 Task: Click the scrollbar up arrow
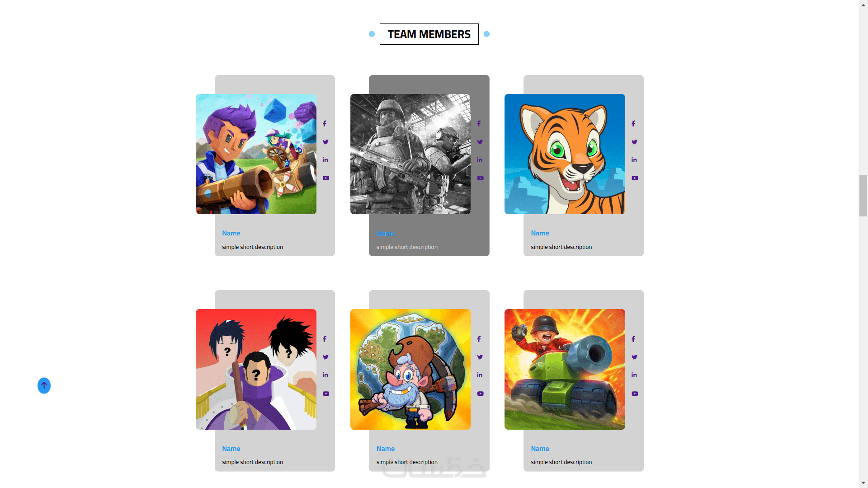(863, 4)
